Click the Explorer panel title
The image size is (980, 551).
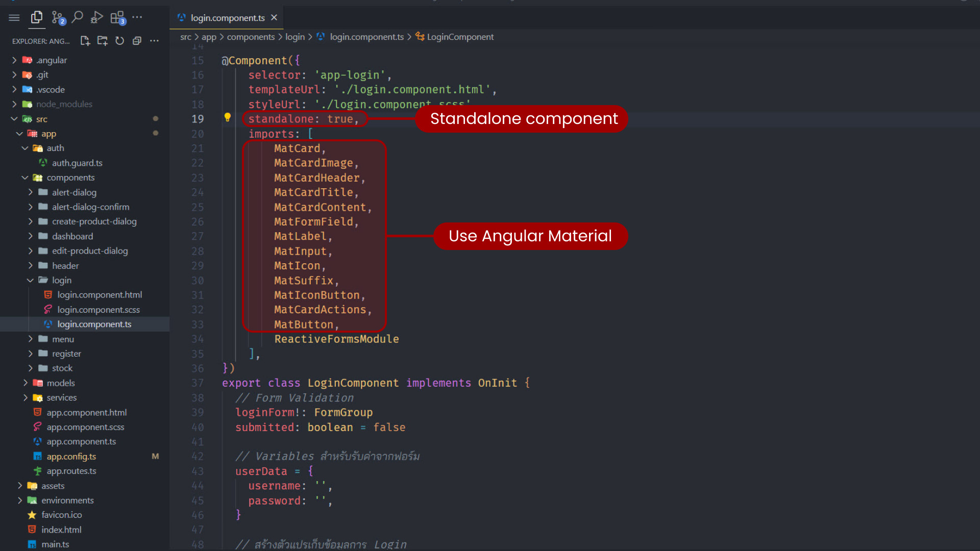coord(41,41)
